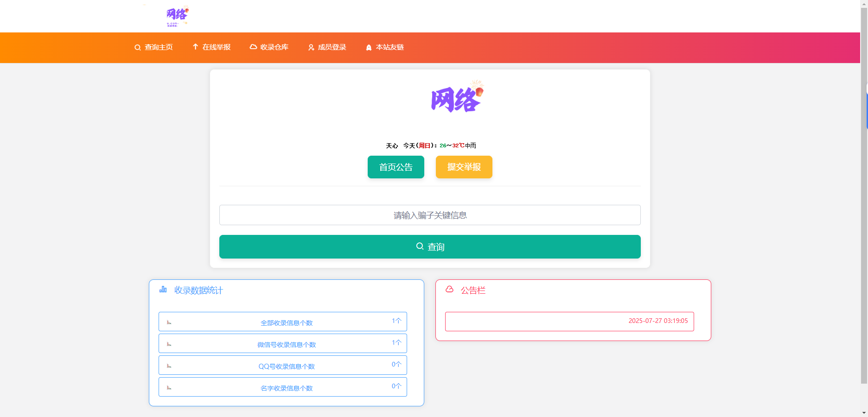This screenshot has height=417, width=868.
Task: Click the cloud icon beside 收录仓库
Action: [x=253, y=47]
